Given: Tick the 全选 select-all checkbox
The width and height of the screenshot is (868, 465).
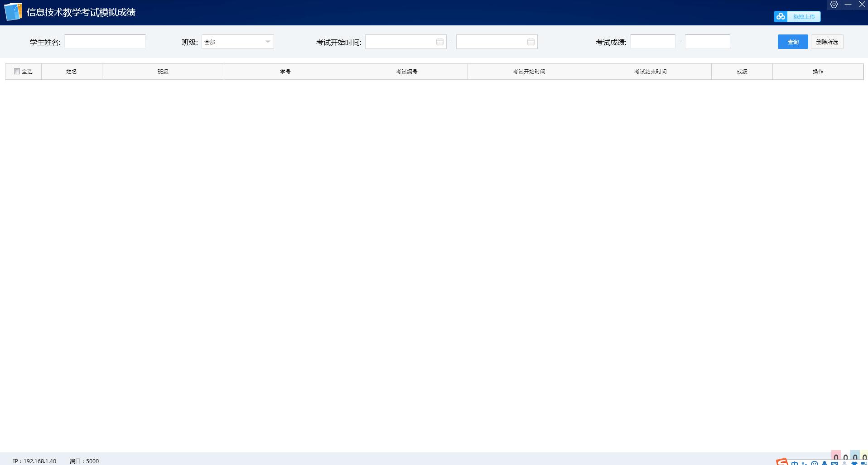Looking at the screenshot, I should [x=17, y=72].
